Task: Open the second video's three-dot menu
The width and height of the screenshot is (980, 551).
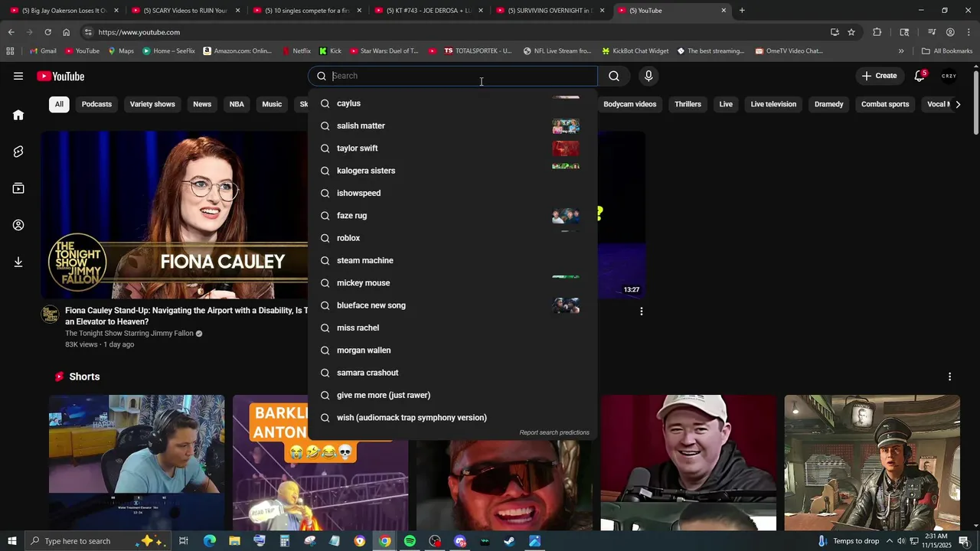Action: (x=641, y=311)
